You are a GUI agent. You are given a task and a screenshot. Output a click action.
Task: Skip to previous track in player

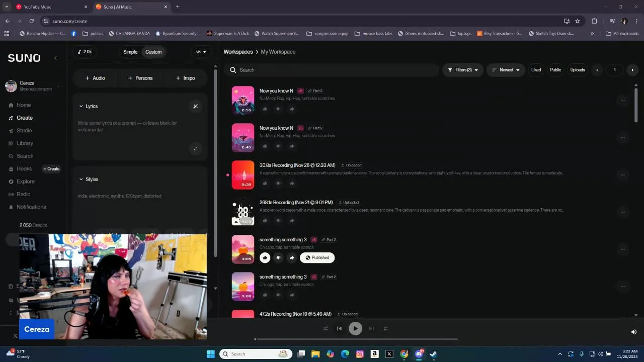pyautogui.click(x=339, y=328)
